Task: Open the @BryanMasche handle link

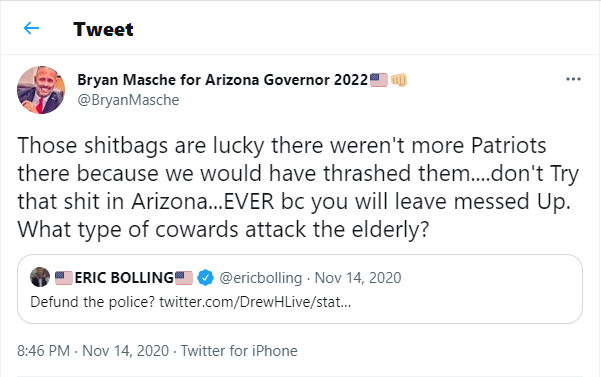Action: (x=128, y=100)
